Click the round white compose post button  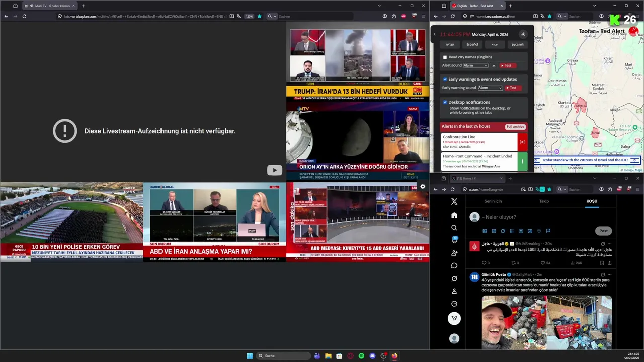pyautogui.click(x=454, y=318)
